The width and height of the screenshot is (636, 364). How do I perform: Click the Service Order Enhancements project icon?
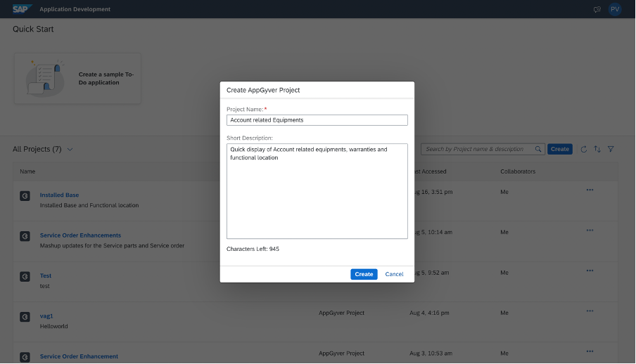tap(25, 236)
